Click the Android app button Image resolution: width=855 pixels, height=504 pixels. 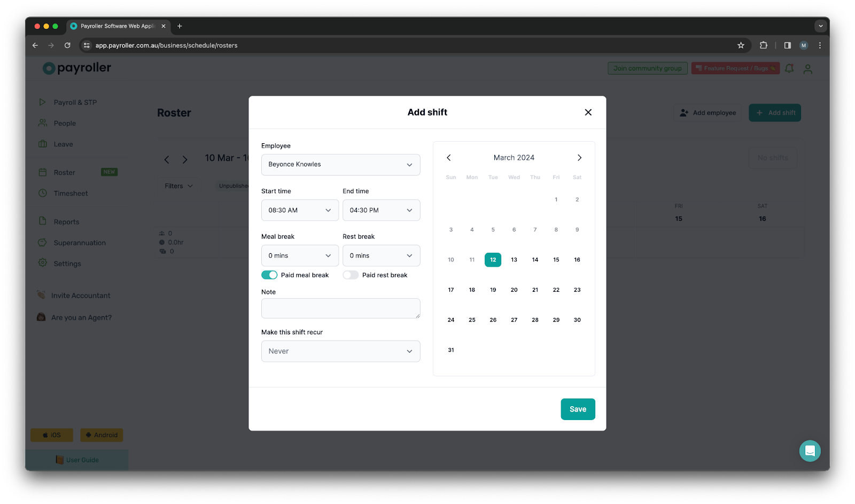point(102,435)
